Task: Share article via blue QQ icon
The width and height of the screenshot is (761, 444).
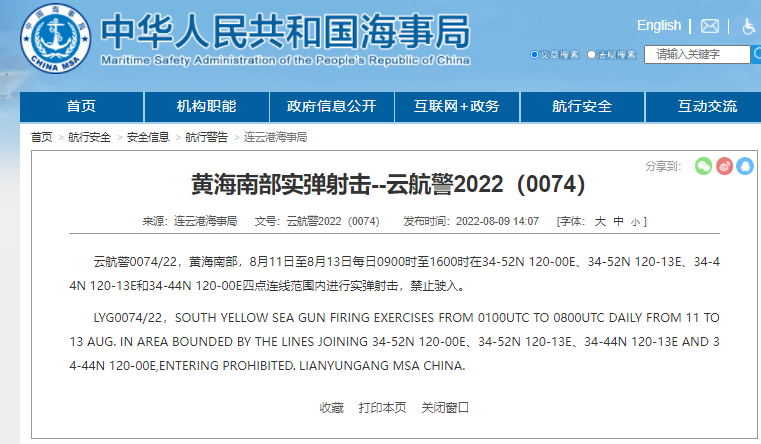Action: pyautogui.click(x=744, y=166)
